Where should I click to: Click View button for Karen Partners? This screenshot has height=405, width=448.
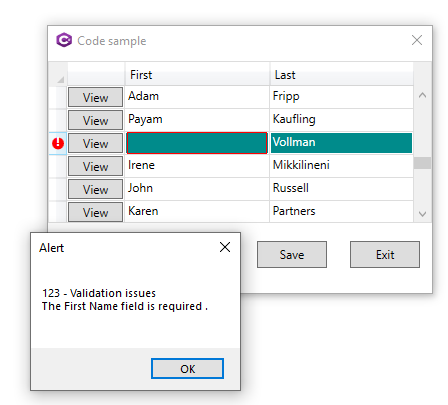[95, 212]
